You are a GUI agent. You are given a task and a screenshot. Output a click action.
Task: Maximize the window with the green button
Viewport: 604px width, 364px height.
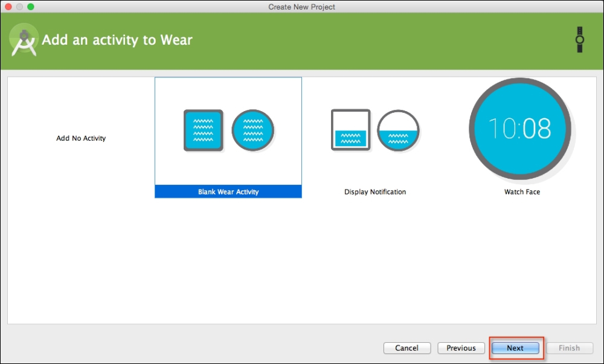31,7
